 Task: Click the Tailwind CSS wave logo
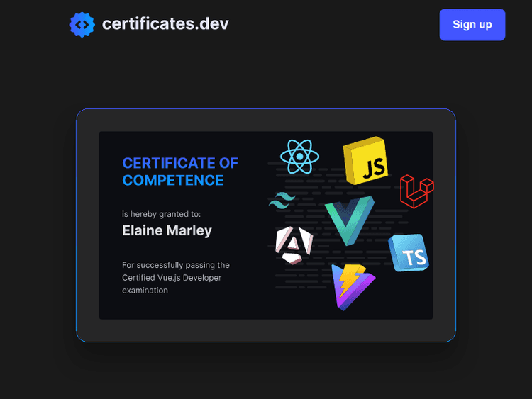point(282,201)
